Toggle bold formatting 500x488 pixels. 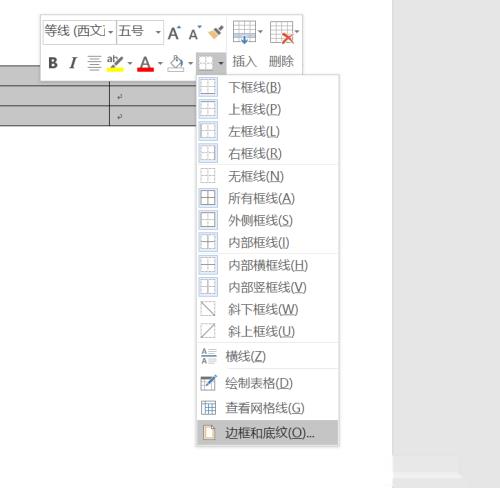tap(53, 63)
